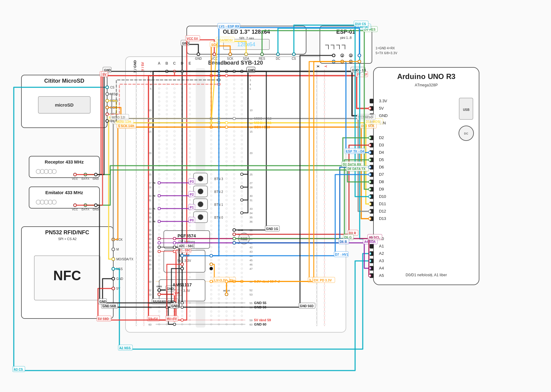Image resolution: width=551 pixels, height=392 pixels.
Task: Click the OLED RES pin label
Action: click(x=262, y=58)
